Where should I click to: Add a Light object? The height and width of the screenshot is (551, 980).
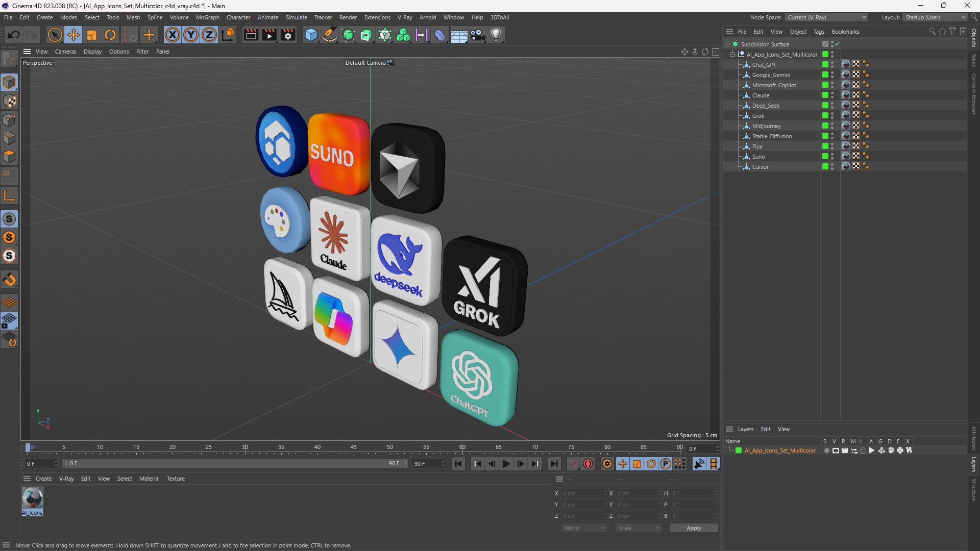[496, 35]
